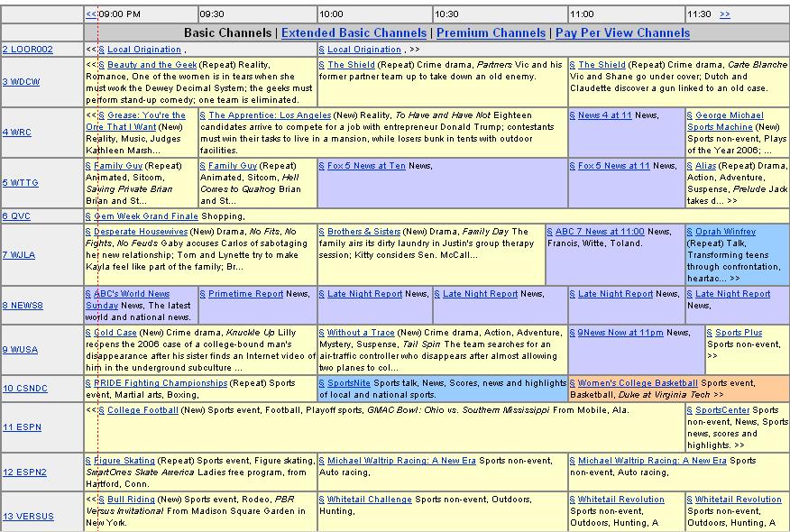Open the Bull Riding program link
The image size is (790, 532).
click(x=131, y=500)
